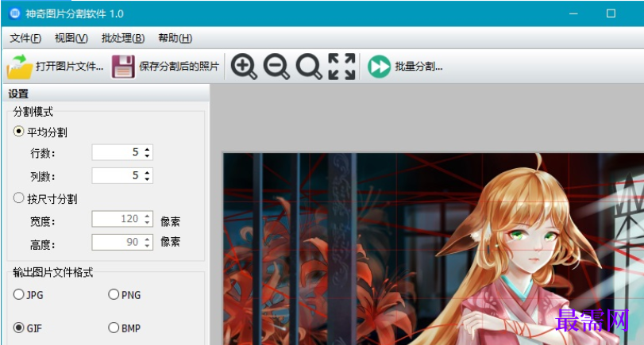This screenshot has height=345, width=644.
Task: Select 按尺寸分割 radio button
Action: pos(18,198)
